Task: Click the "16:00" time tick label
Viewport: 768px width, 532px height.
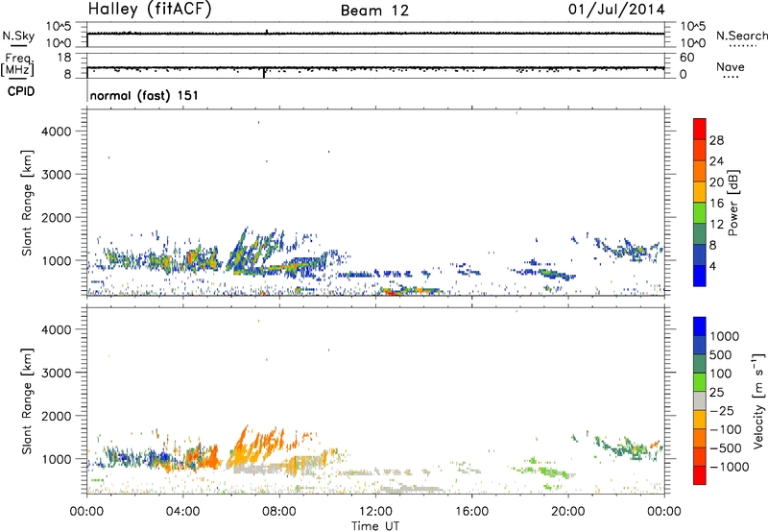Action: (471, 512)
